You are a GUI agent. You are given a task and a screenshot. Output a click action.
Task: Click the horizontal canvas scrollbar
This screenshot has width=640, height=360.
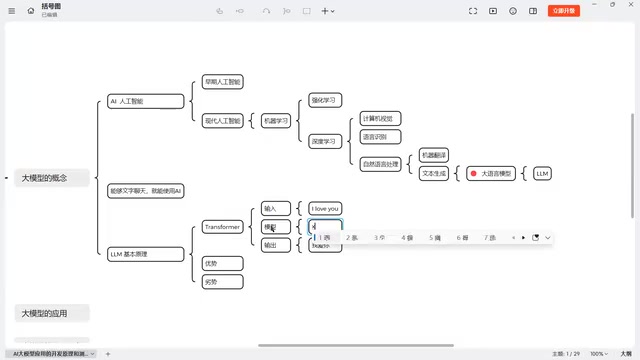click(356, 345)
